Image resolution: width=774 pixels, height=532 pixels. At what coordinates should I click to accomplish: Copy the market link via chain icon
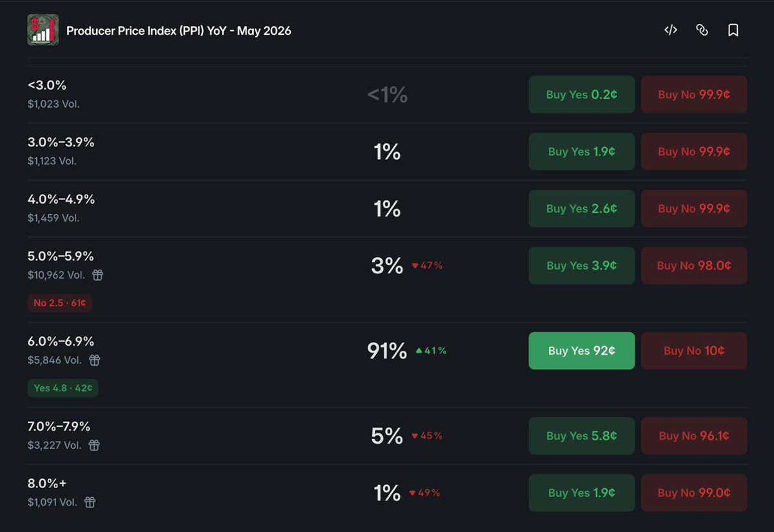(702, 30)
